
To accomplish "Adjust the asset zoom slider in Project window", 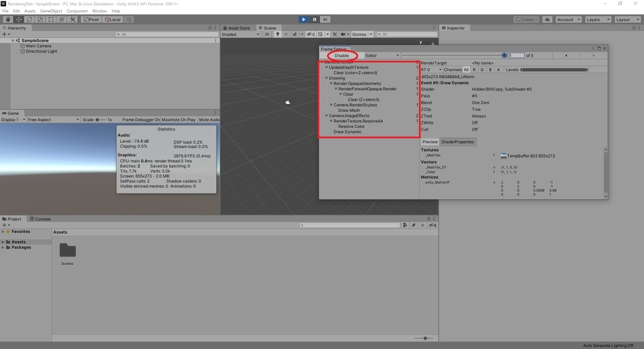I will tap(425, 338).
